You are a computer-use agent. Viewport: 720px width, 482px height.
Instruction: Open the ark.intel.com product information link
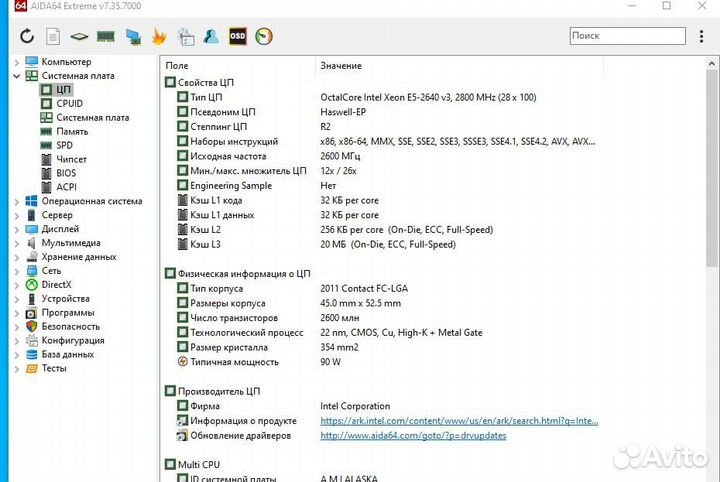459,421
